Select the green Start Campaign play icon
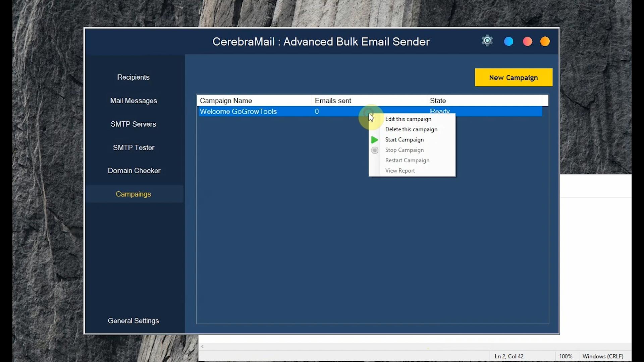 pyautogui.click(x=375, y=140)
